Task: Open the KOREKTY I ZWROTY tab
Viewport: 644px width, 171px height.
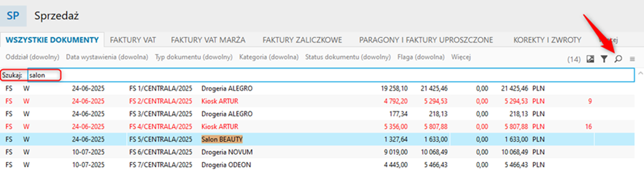Action: (x=547, y=40)
